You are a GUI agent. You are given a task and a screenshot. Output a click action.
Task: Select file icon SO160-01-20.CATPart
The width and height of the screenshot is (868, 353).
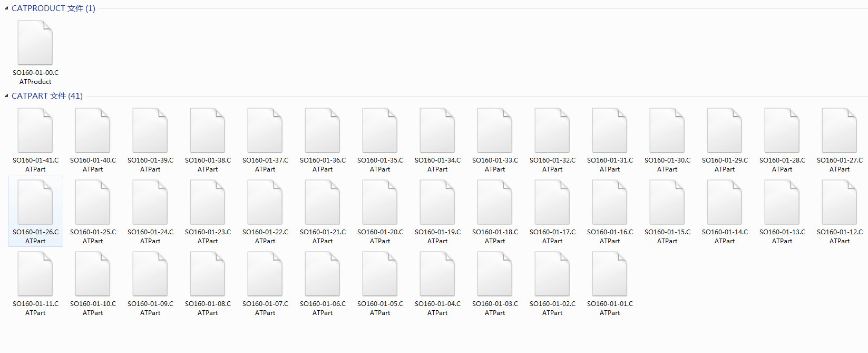[x=380, y=202]
